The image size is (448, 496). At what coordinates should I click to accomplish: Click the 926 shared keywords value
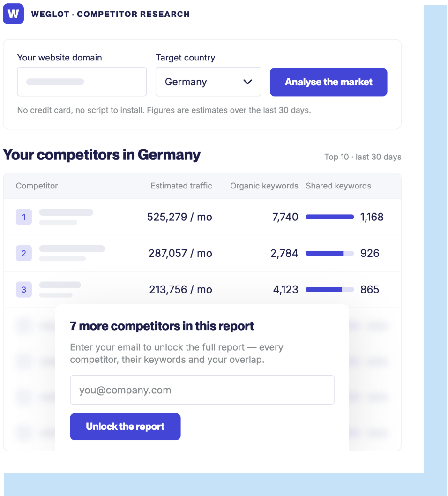(x=370, y=253)
